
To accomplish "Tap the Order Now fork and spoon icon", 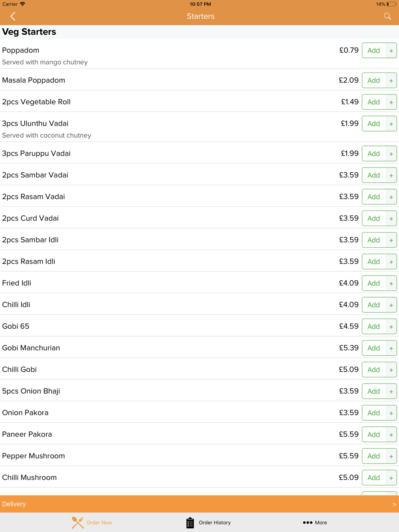I will 78,522.
